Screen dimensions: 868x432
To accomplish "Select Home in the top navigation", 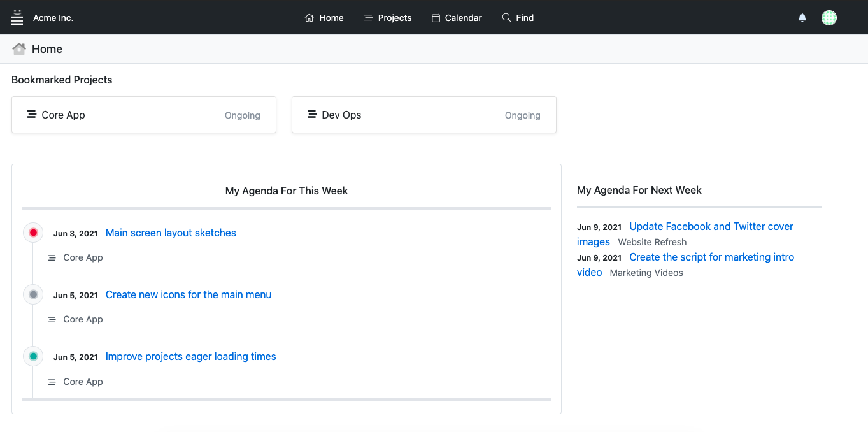I will click(x=324, y=17).
